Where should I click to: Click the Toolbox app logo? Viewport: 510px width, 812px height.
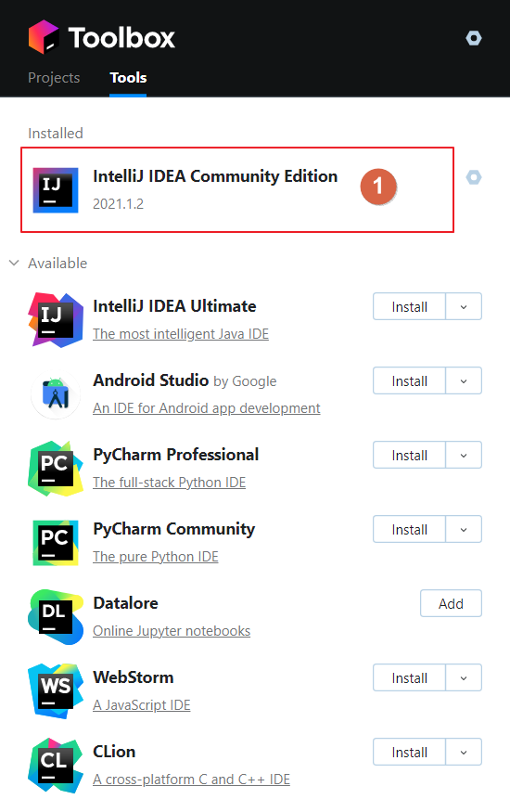point(44,37)
